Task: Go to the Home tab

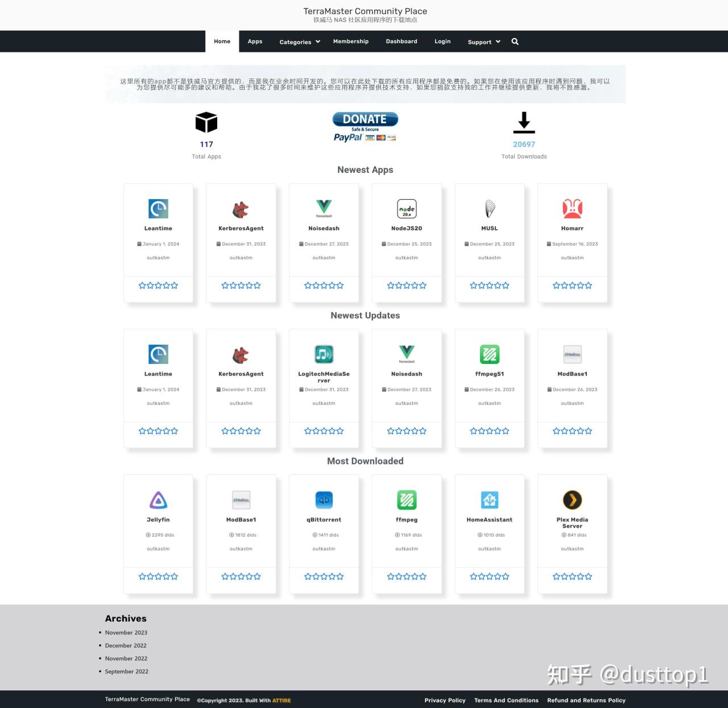Action: coord(222,42)
